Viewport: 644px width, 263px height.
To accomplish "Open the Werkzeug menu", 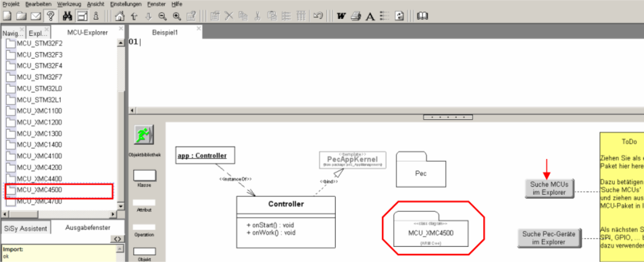I will pyautogui.click(x=68, y=4).
